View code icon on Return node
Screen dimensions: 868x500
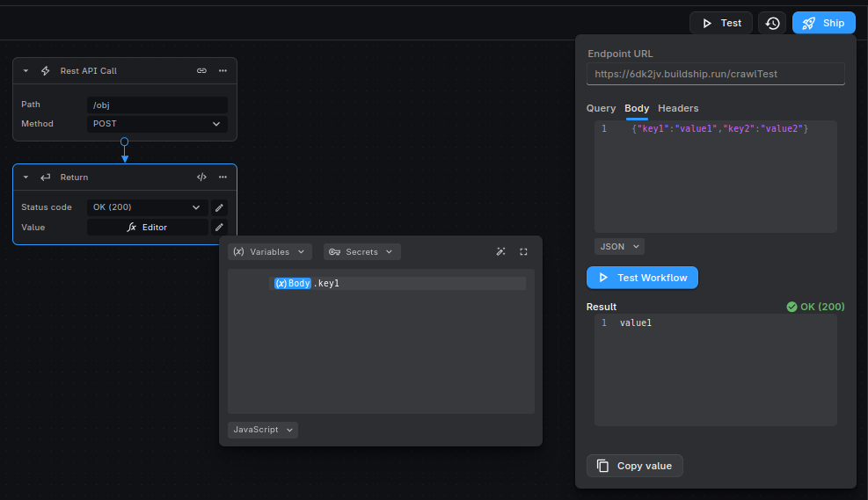201,177
